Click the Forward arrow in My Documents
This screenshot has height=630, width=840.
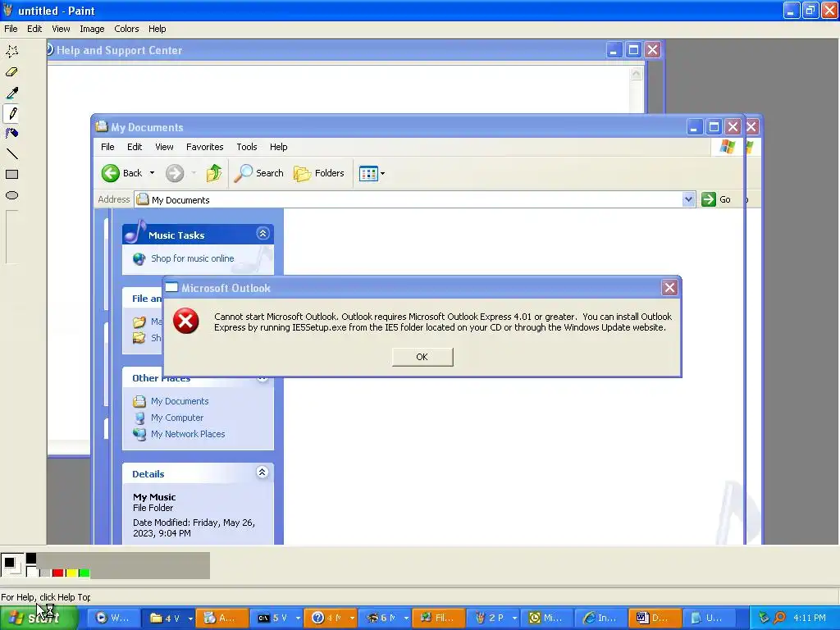coord(175,173)
